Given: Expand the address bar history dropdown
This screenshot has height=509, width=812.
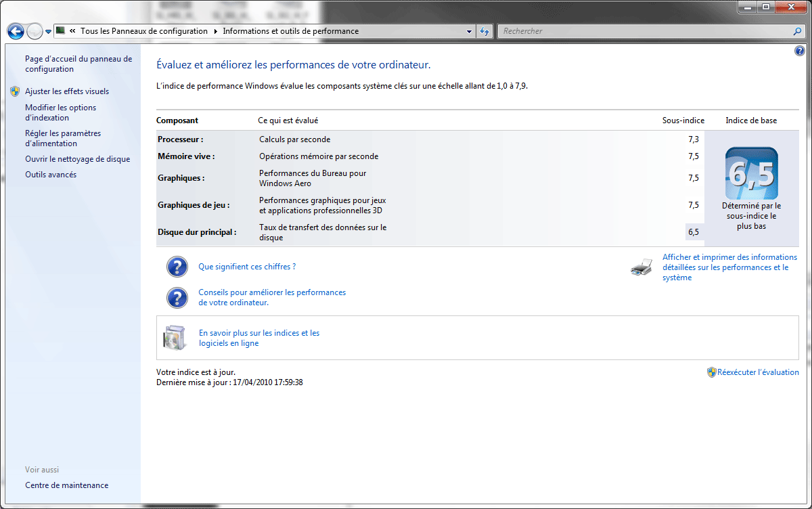Looking at the screenshot, I should [470, 31].
